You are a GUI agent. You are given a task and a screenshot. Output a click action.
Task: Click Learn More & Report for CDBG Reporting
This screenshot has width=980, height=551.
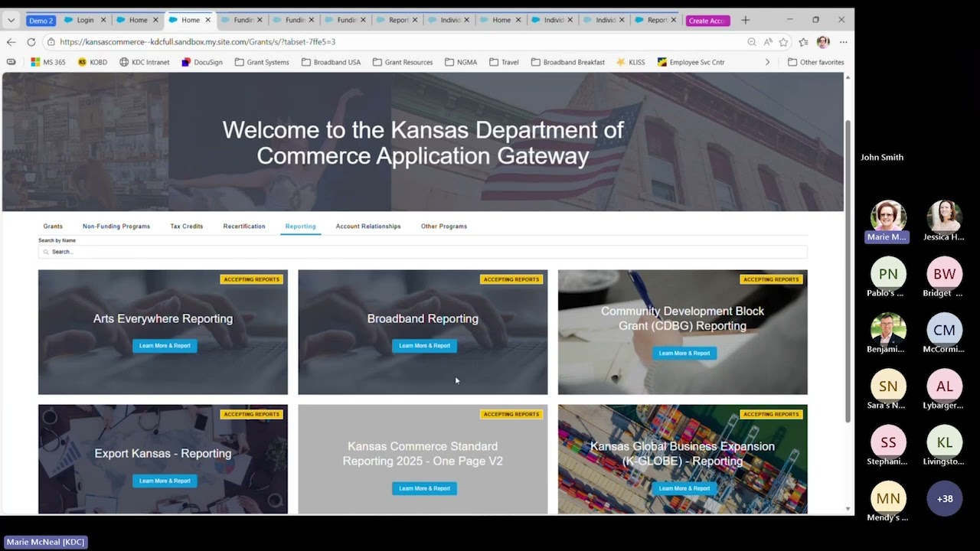click(x=684, y=354)
